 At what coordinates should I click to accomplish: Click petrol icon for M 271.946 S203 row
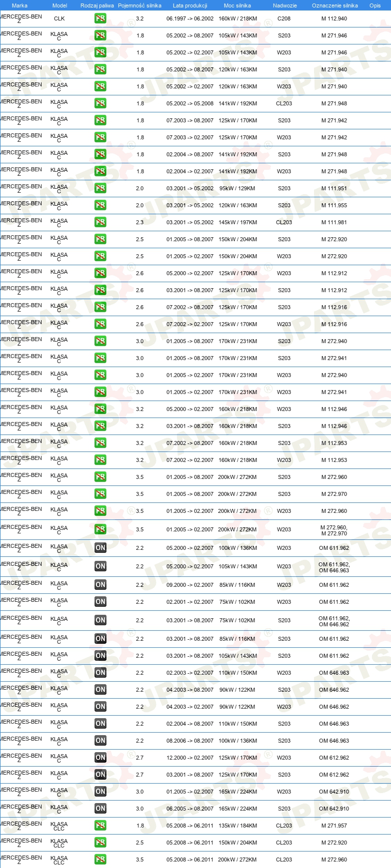(100, 35)
